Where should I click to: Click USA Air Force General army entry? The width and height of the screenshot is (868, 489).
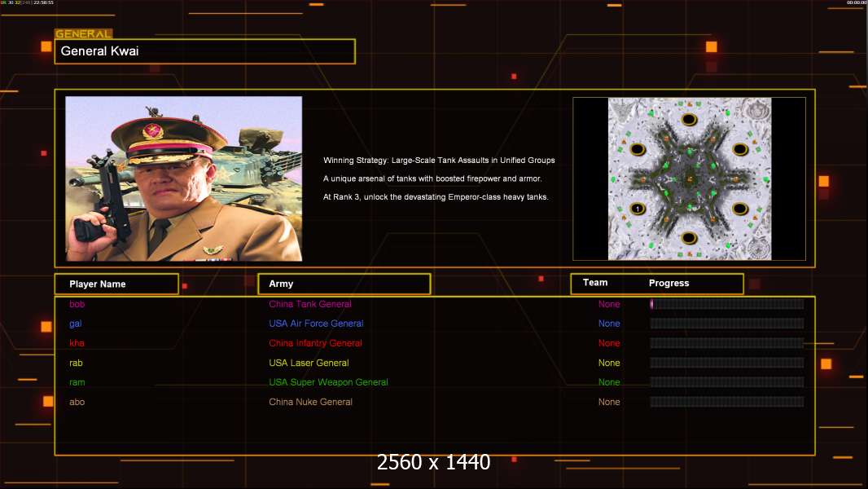[x=316, y=324]
